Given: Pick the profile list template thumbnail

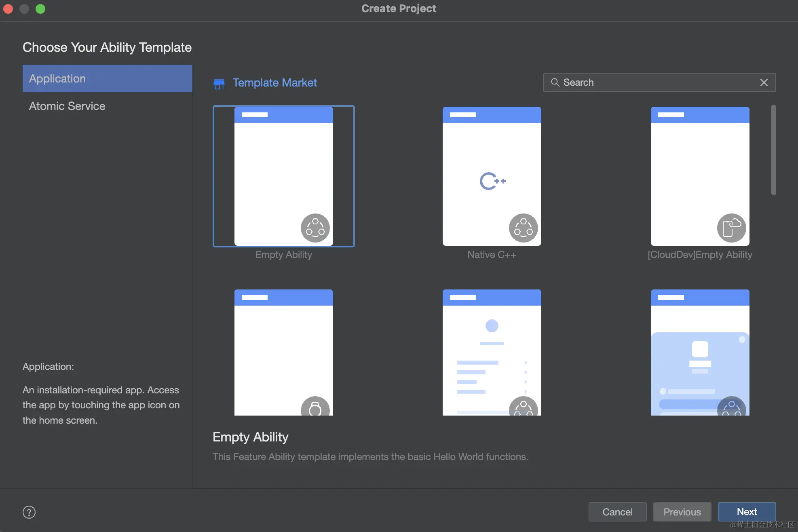Looking at the screenshot, I should pos(492,352).
